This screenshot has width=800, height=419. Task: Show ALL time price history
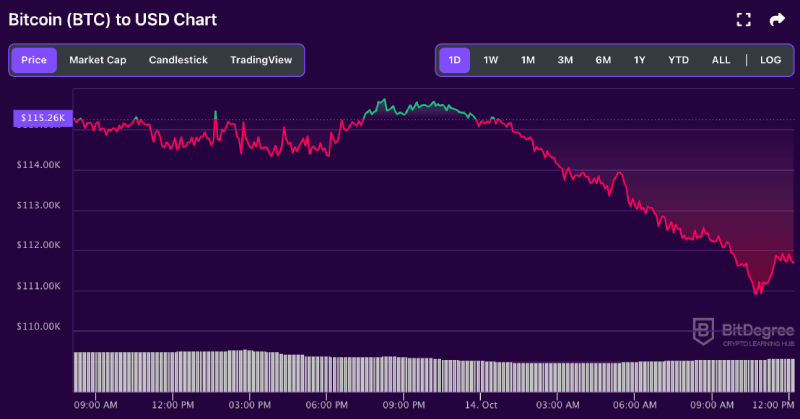click(721, 60)
